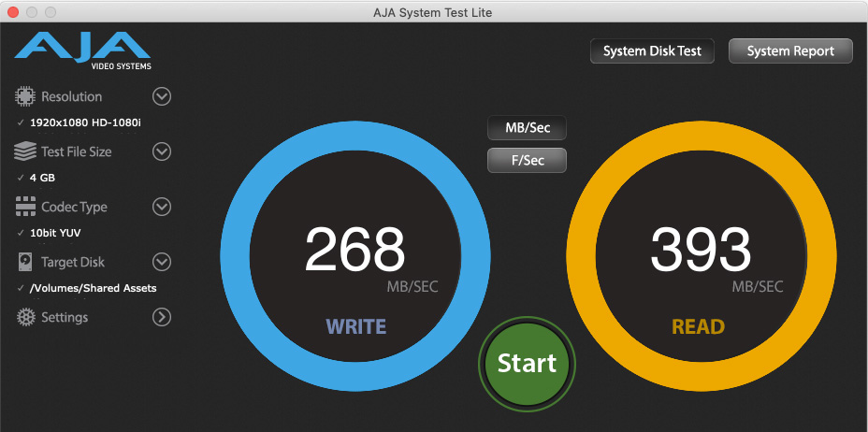
Task: Click the Test File Size label
Action: 77,151
